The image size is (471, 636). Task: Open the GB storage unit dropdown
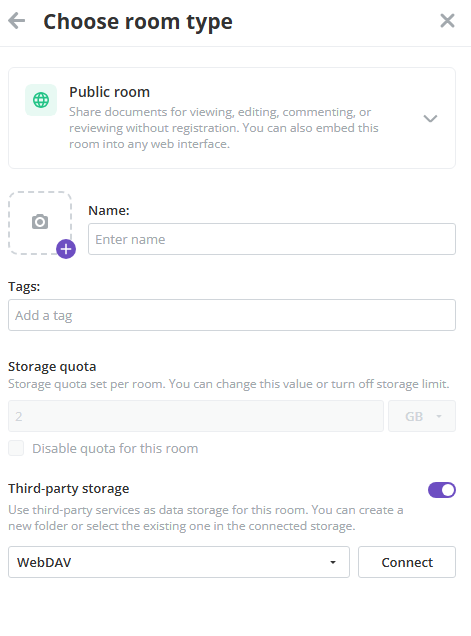click(422, 416)
